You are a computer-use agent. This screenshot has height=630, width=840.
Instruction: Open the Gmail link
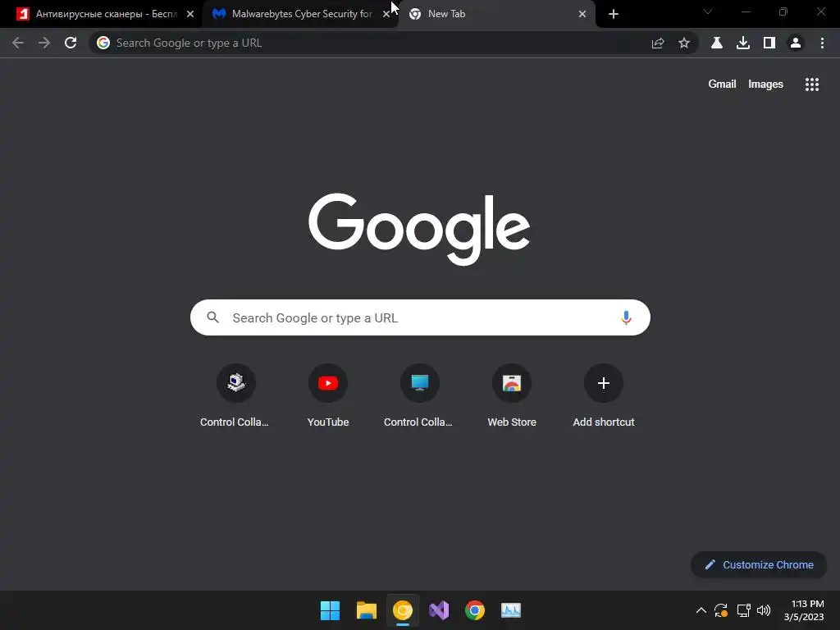722,84
